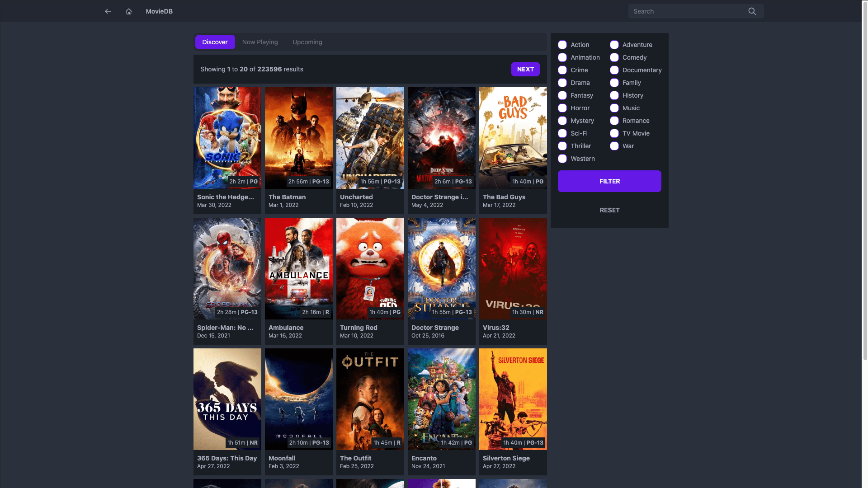Viewport: 868px width, 488px height.
Task: Tick the Fantasy genre checkbox
Action: click(x=562, y=95)
